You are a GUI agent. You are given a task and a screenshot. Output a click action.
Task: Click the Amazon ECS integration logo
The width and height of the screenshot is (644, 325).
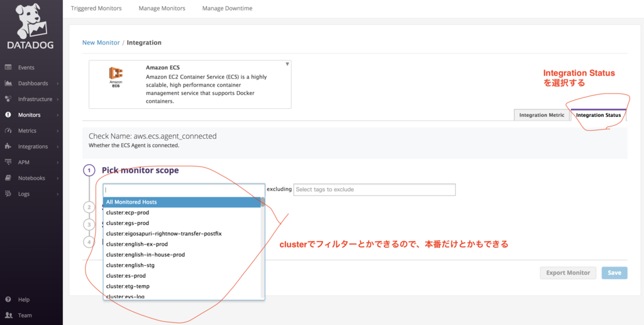(116, 78)
